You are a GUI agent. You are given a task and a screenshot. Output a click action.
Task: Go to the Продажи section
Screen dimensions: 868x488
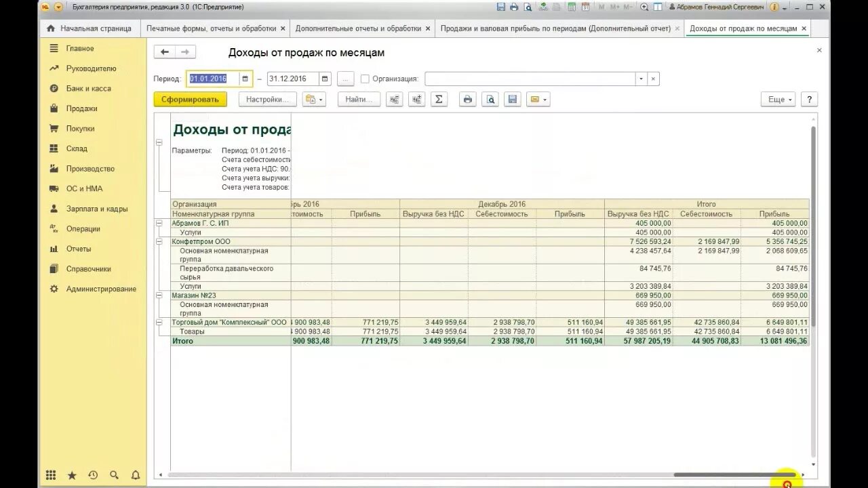coord(81,108)
